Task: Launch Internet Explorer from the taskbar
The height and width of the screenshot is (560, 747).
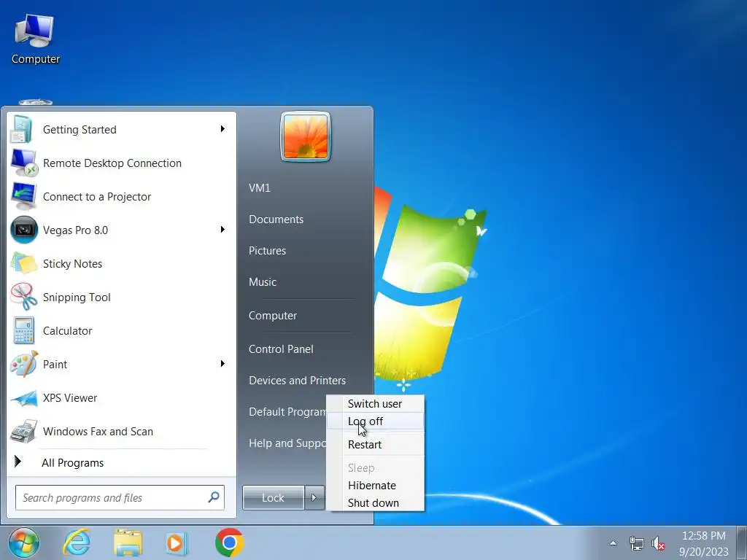Action: click(77, 542)
